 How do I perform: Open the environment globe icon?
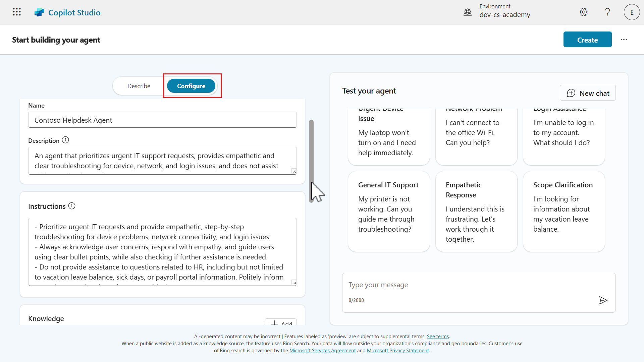click(467, 12)
